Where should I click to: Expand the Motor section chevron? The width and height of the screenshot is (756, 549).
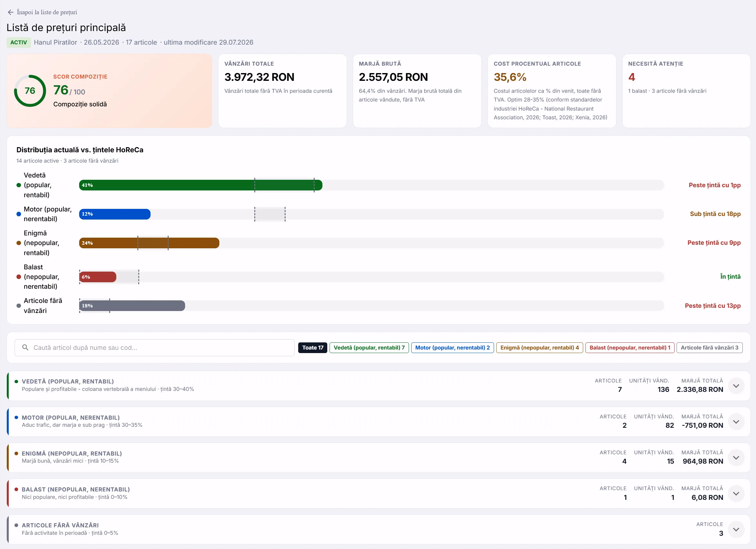736,422
